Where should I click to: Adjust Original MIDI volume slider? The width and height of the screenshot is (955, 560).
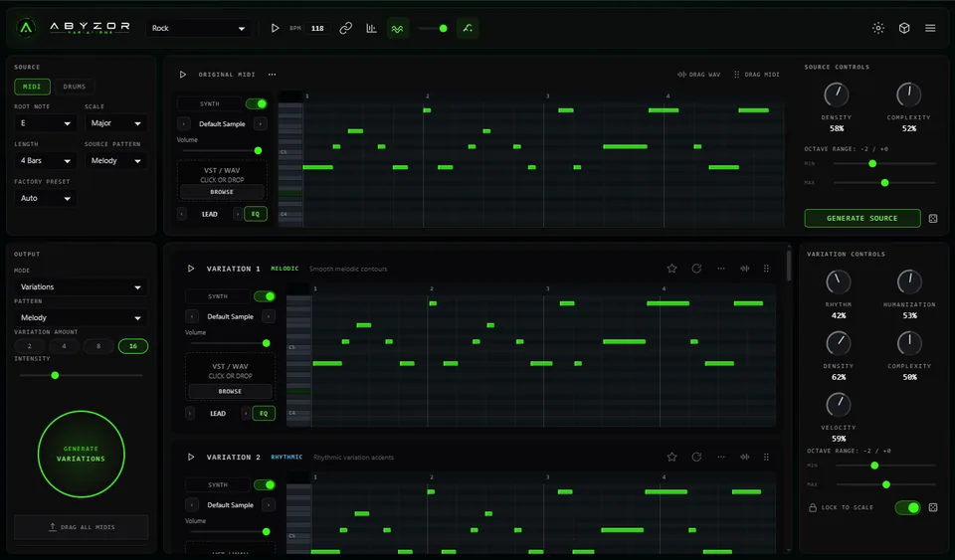tap(222, 150)
